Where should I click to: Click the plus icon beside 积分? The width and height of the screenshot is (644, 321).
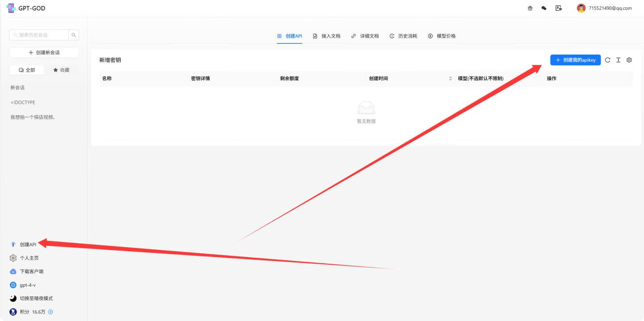point(51,312)
